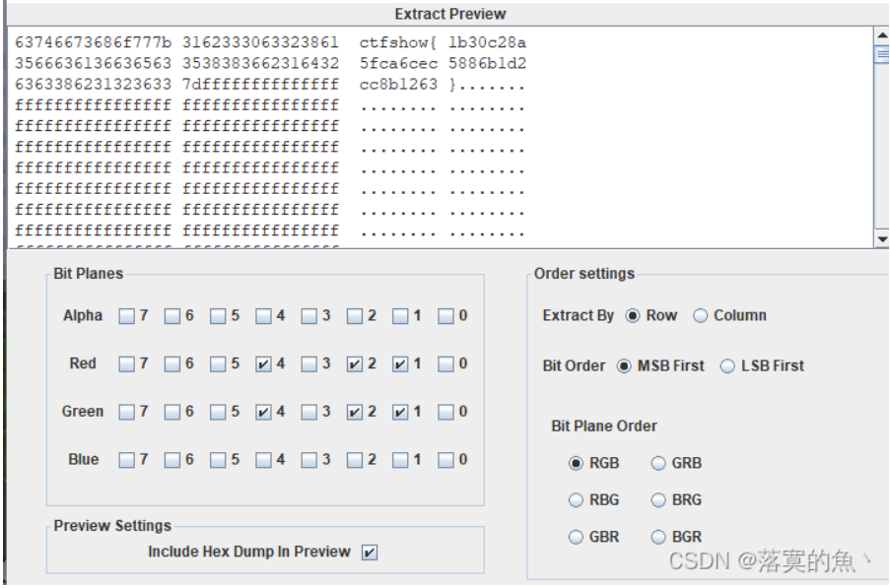Check Red bit plane 5
Screen dimensions: 890x588
(x=218, y=364)
